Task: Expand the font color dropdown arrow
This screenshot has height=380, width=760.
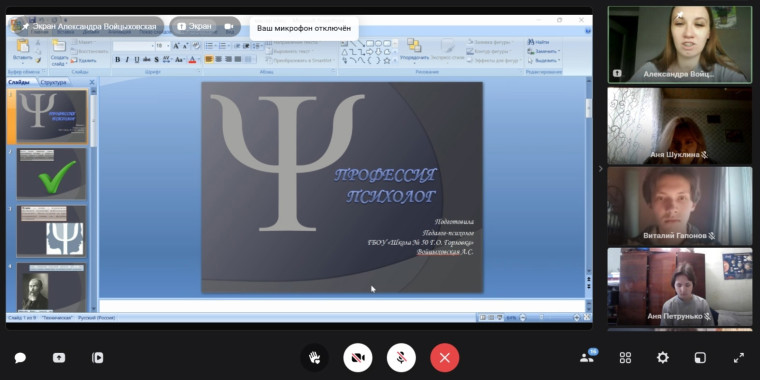Action: pos(200,60)
